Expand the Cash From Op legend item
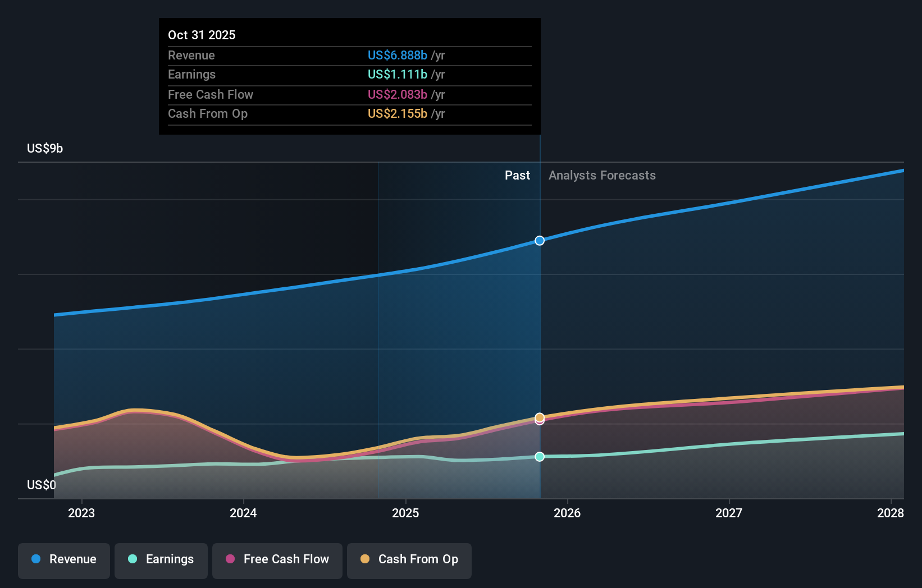 click(409, 561)
